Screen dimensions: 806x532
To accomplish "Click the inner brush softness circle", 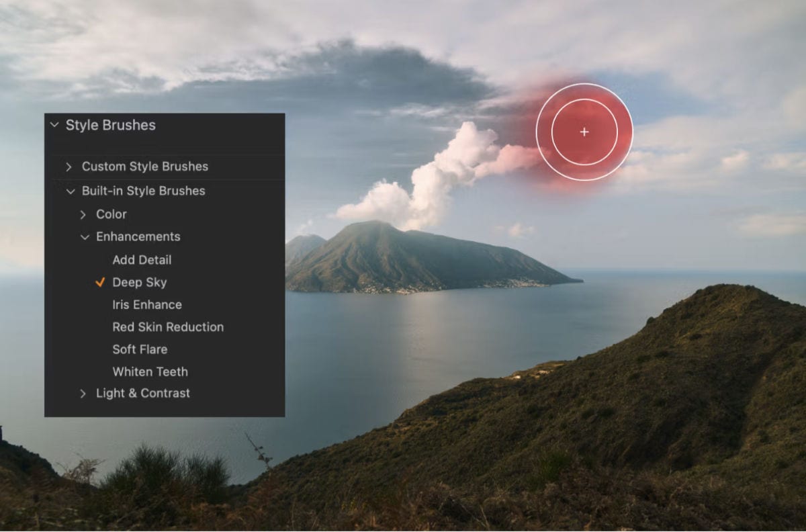I will pos(584,100).
